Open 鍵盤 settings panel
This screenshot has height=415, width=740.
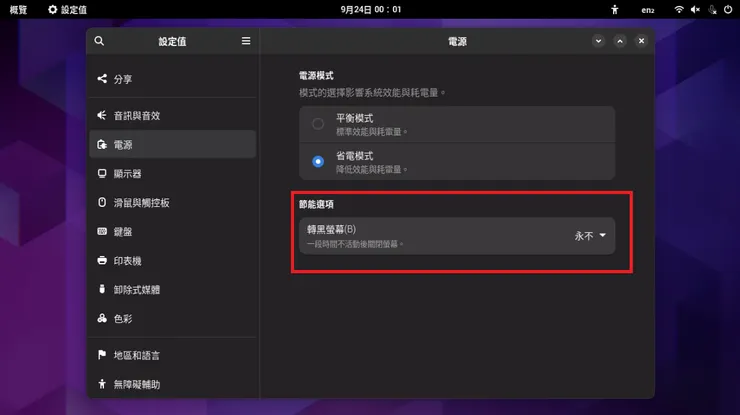pos(173,232)
